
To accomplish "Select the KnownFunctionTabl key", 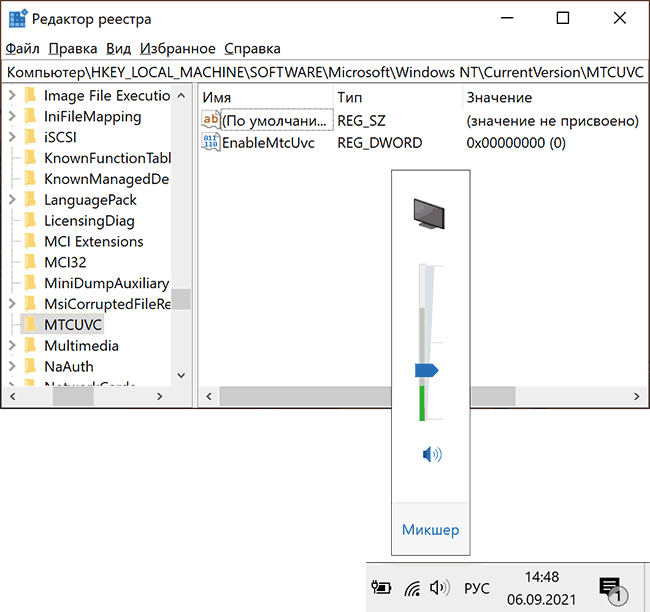I will tap(107, 158).
